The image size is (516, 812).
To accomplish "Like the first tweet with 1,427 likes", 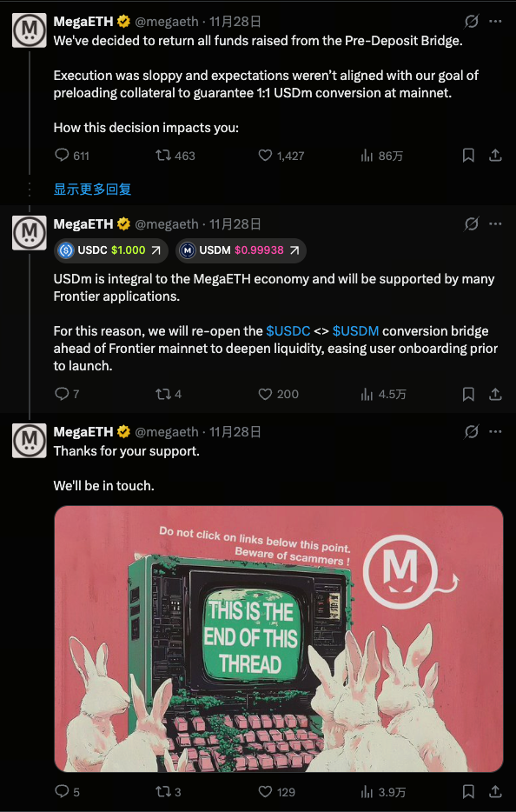I will (x=281, y=156).
